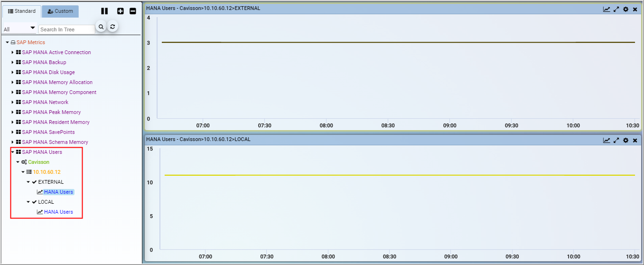
Task: Pause the metrics tree updates
Action: (104, 11)
